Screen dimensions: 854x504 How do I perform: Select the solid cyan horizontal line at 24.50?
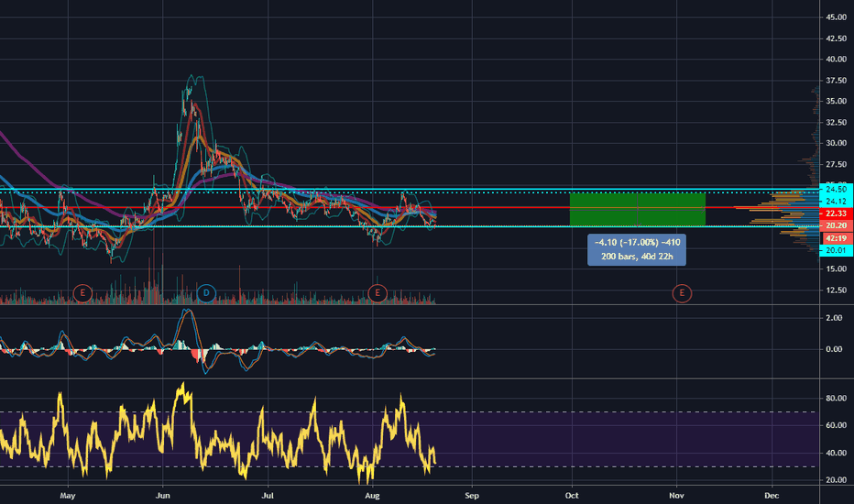tap(409, 189)
